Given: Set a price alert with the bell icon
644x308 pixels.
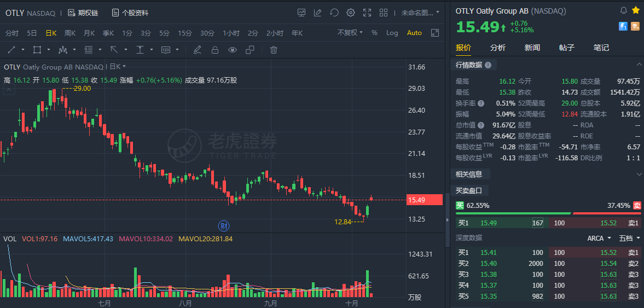Looking at the screenshot, I should point(623,10).
